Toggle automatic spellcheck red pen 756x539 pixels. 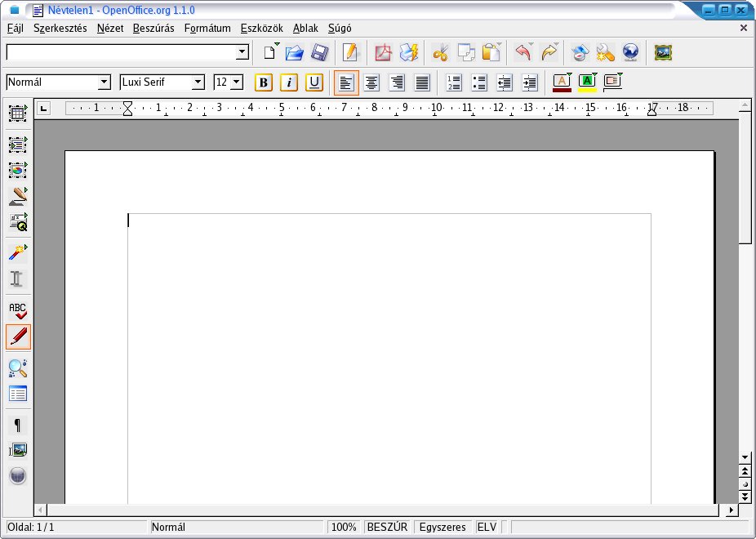click(x=18, y=336)
